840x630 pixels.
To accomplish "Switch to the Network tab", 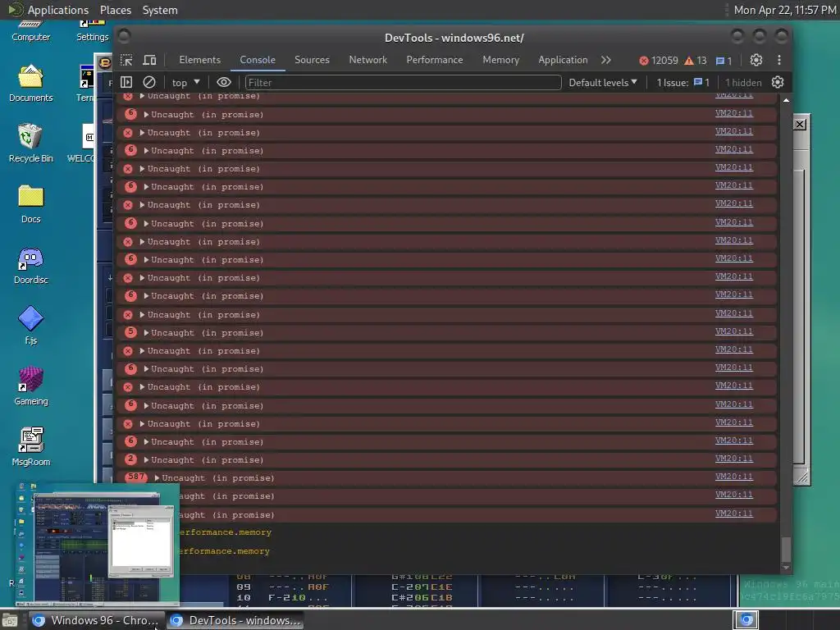I will click(x=368, y=60).
